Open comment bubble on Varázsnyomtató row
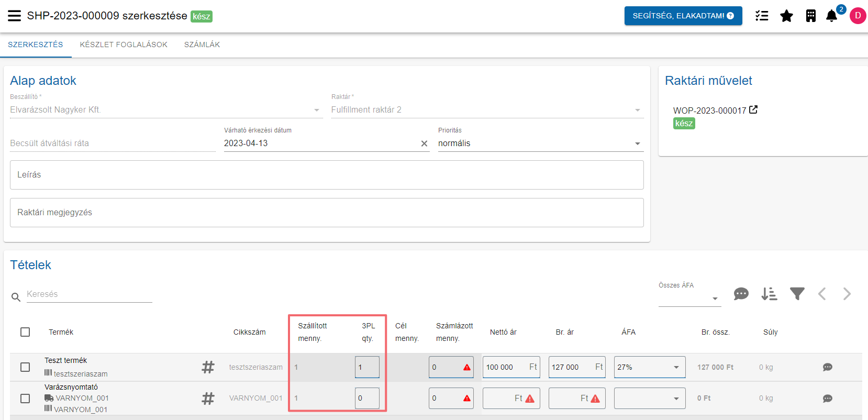Viewport: 868px width, 420px height. pos(828,399)
